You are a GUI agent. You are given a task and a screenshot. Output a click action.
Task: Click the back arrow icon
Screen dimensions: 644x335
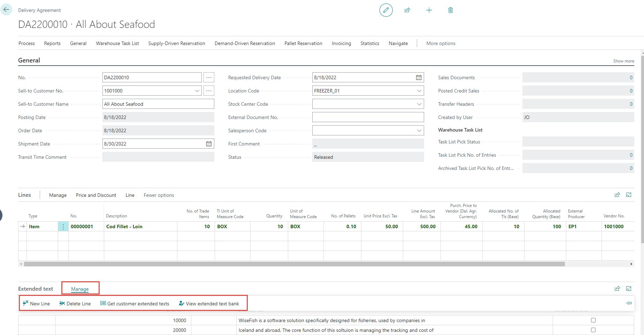(6, 10)
